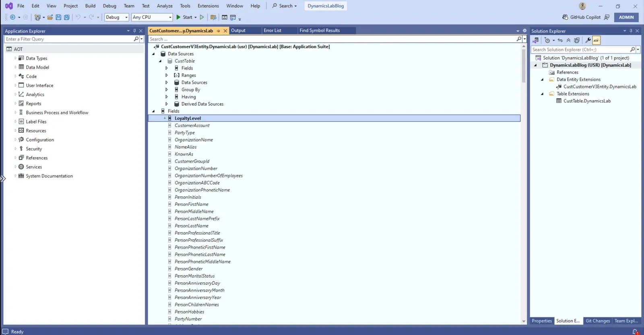Screen dimensions: 644x335
Task: Click search magnifier in Application Explorer filter
Action: pyautogui.click(x=136, y=39)
